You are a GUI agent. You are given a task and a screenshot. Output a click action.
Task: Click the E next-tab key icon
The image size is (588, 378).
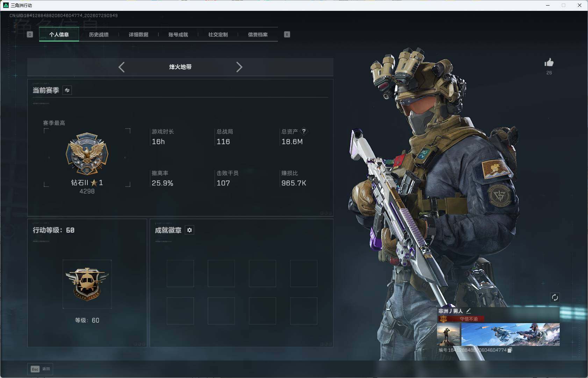(287, 34)
